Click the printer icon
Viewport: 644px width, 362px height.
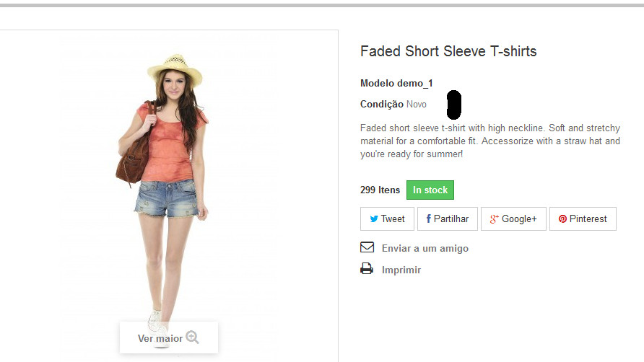tap(367, 269)
